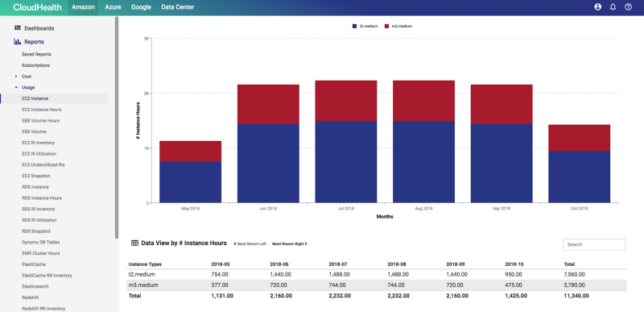
Task: Click Most Recent Right chevron
Action: click(306, 243)
